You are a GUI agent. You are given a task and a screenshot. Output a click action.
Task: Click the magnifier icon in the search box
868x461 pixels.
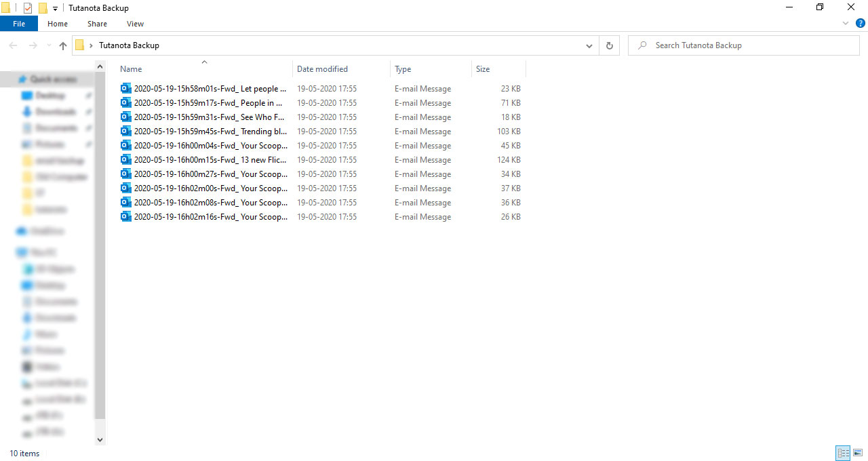coord(642,45)
